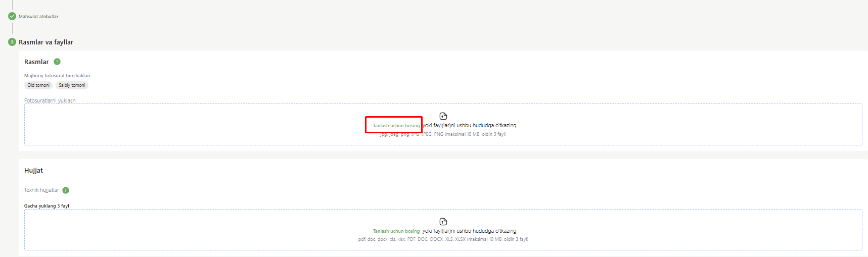The width and height of the screenshot is (868, 257).
Task: Click the jpg, jpeg, png format hint text
Action: [443, 134]
